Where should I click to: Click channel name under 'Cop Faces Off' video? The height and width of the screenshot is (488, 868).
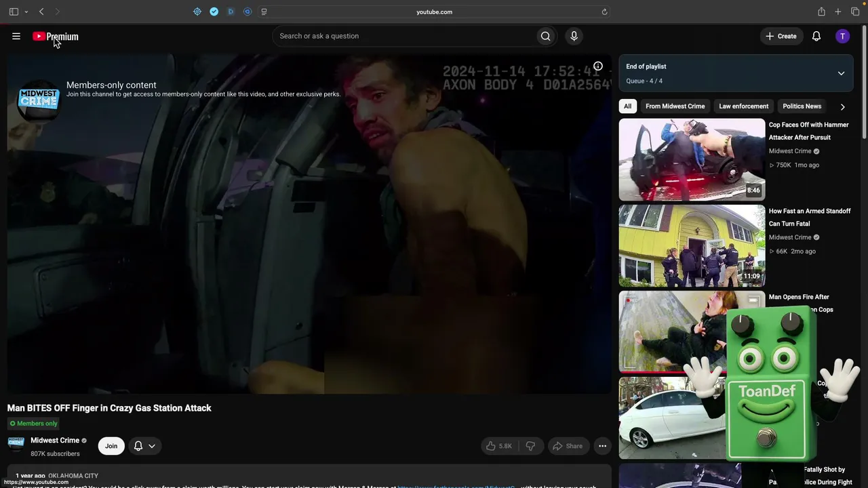pos(790,151)
